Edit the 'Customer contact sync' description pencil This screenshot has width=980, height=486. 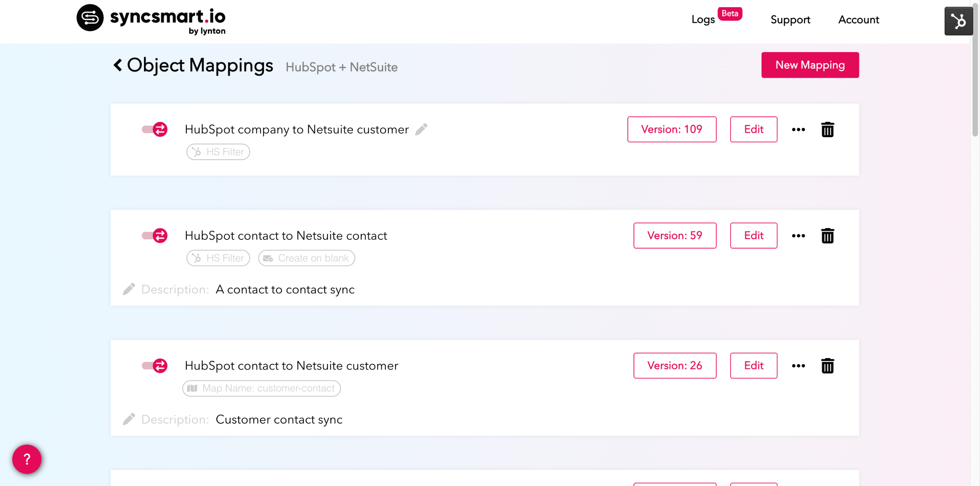point(129,419)
